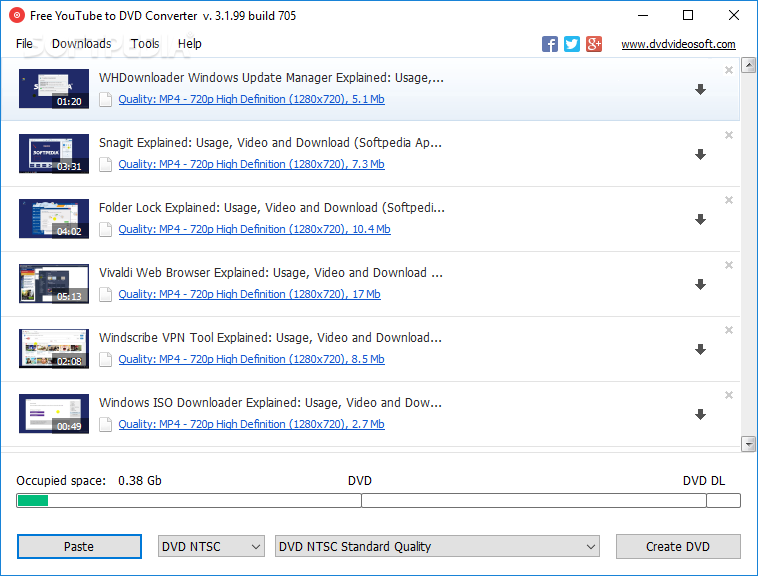This screenshot has height=576, width=758.
Task: Expand DVD NTSC Standard Quality dropdown
Action: click(437, 547)
